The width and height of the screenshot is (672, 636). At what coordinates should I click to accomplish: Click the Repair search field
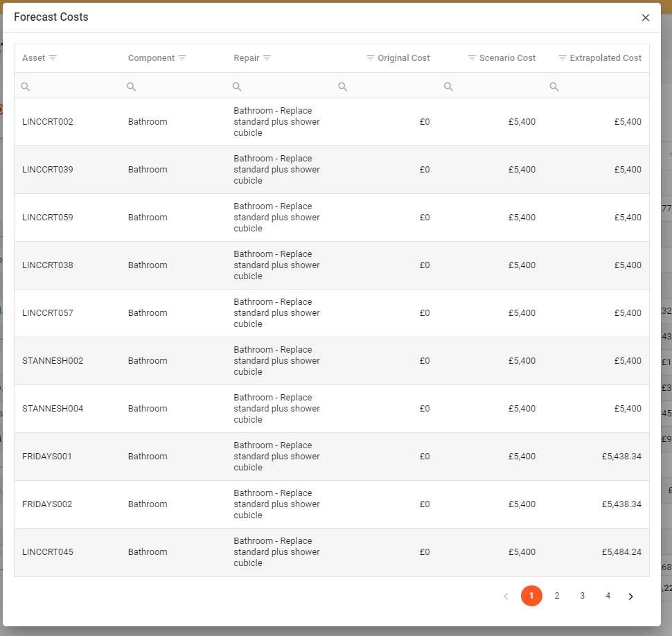click(284, 87)
